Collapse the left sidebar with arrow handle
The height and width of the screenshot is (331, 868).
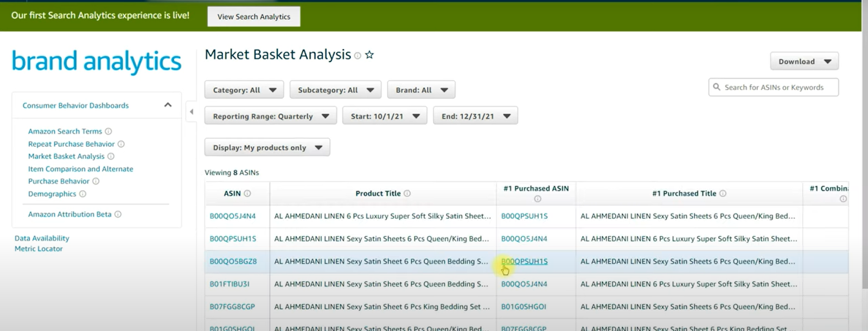pyautogui.click(x=192, y=112)
